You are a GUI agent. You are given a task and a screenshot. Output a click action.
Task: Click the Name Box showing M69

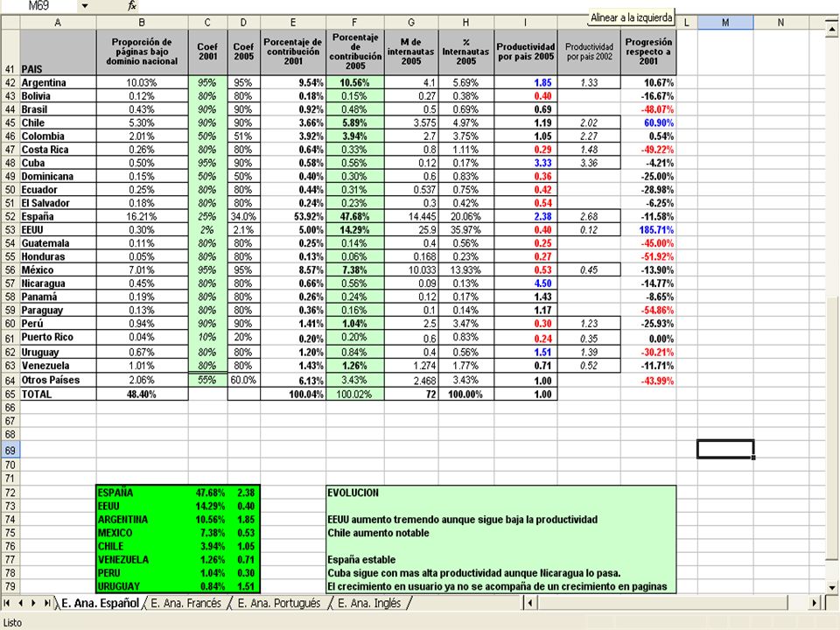click(38, 6)
